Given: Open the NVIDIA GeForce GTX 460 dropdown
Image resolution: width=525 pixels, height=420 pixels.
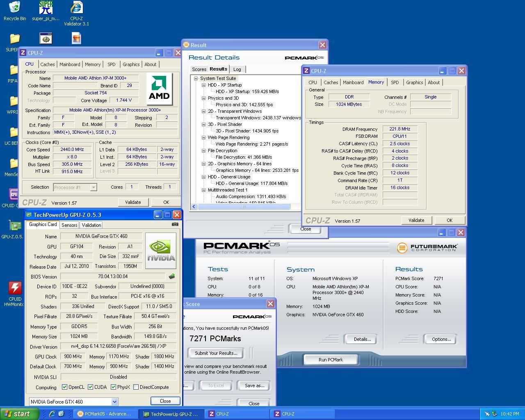Looking at the screenshot, I should [114, 402].
